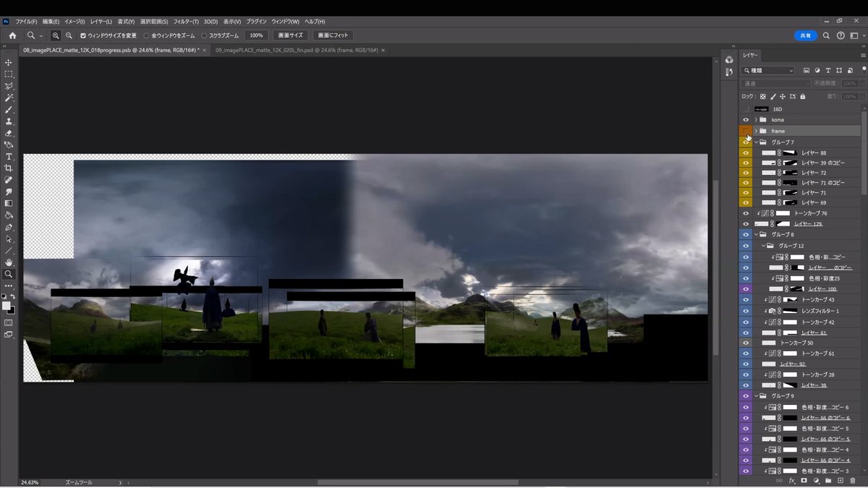Enable the 全ウィンドウをズーム checkbox
Viewport: 868px width, 488px height.
click(x=146, y=35)
